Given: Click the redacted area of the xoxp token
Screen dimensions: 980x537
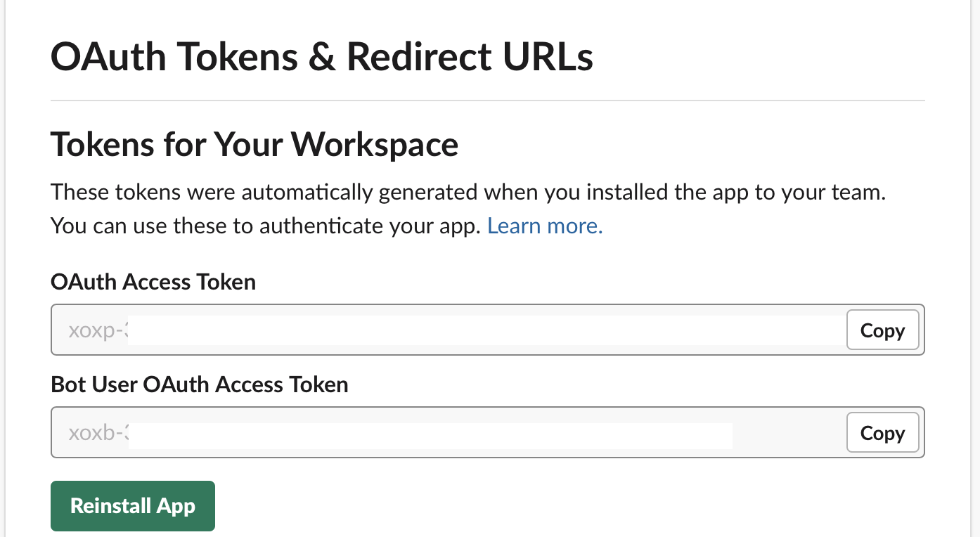Looking at the screenshot, I should click(486, 330).
